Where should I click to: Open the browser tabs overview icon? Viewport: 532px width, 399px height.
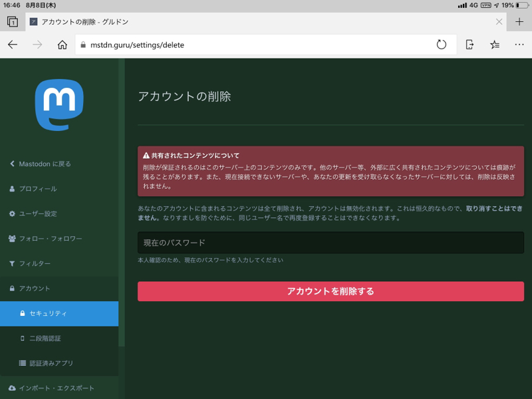[x=13, y=22]
